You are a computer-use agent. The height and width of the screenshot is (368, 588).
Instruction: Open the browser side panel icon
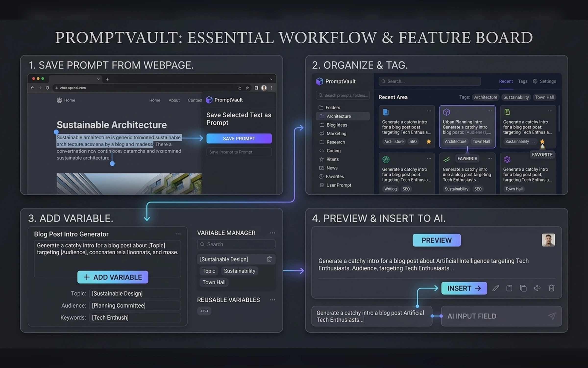tap(256, 88)
